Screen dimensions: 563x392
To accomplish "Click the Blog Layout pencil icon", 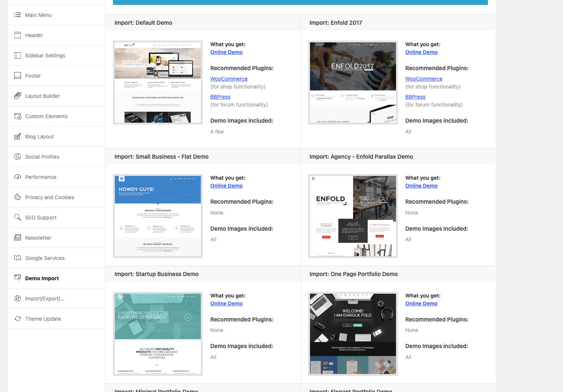I will pyautogui.click(x=18, y=137).
